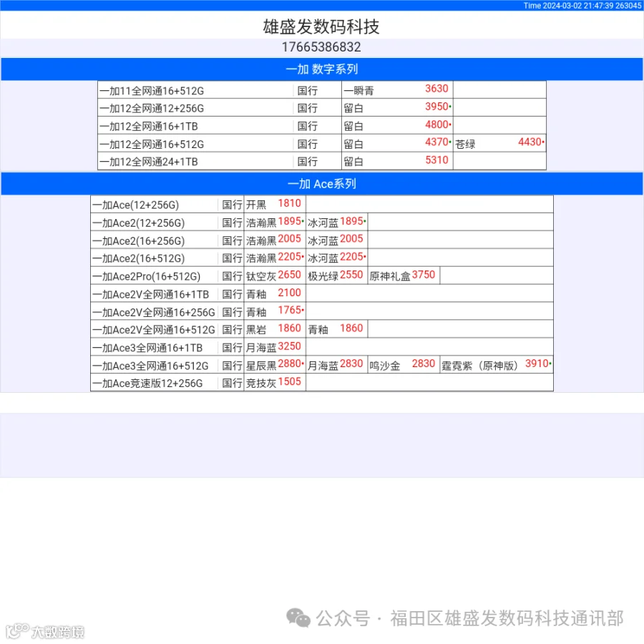Image resolution: width=644 pixels, height=644 pixels.
Task: Click the price 2100
Action: (290, 293)
